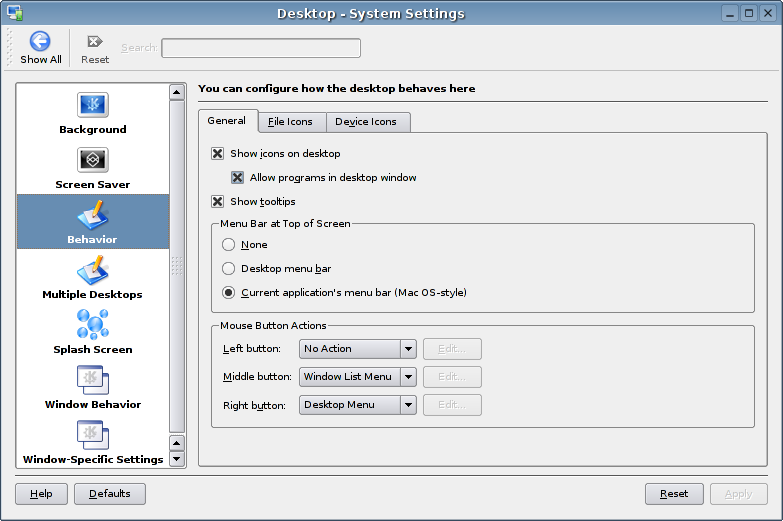Toggle Allow programs in desktop window
783x521 pixels.
[237, 177]
